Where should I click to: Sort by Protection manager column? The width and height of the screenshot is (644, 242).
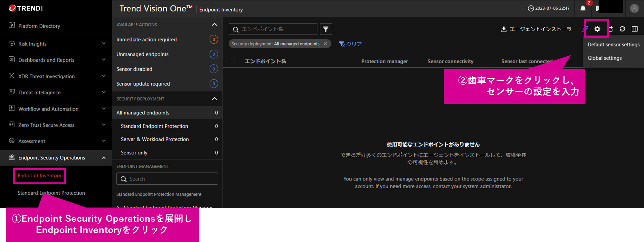tap(384, 61)
